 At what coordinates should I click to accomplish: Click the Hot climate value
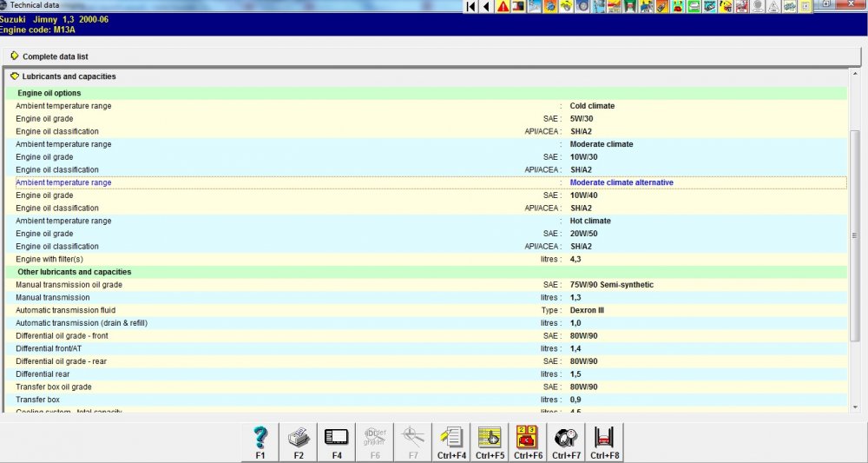click(x=590, y=221)
